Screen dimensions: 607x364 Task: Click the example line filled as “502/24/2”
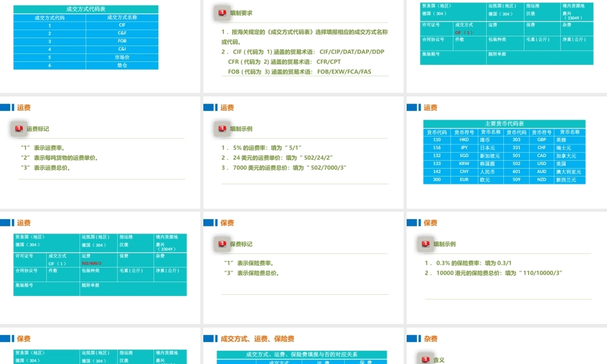(277, 158)
